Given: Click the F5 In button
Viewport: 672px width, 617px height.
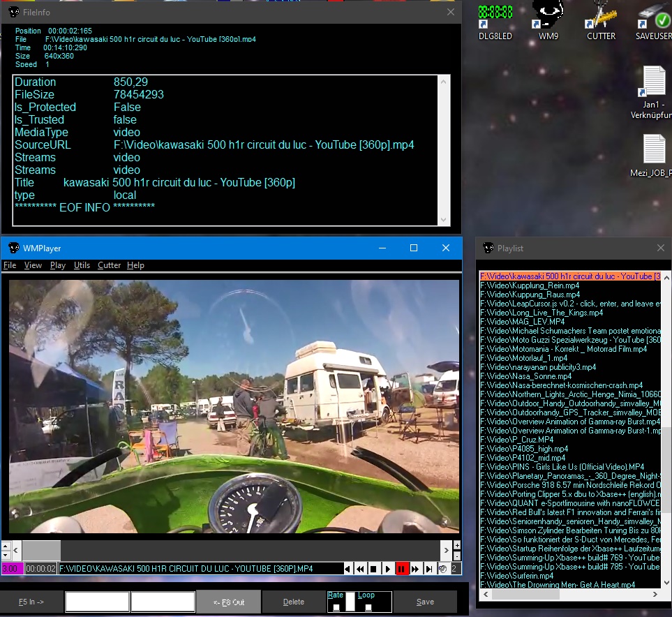Looking at the screenshot, I should [31, 602].
